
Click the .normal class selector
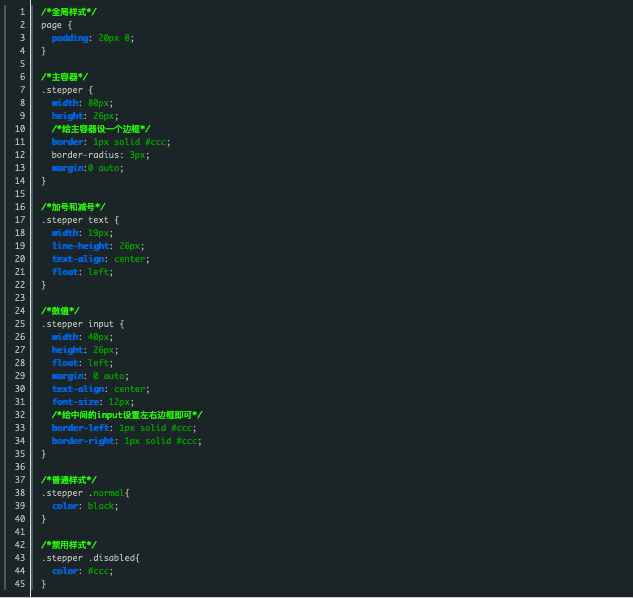(x=108, y=492)
